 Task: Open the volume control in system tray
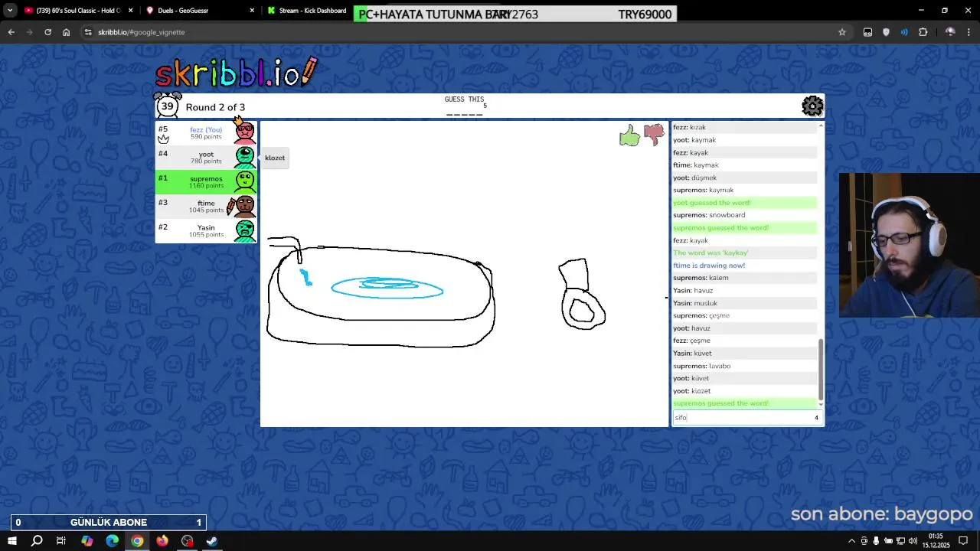click(913, 541)
